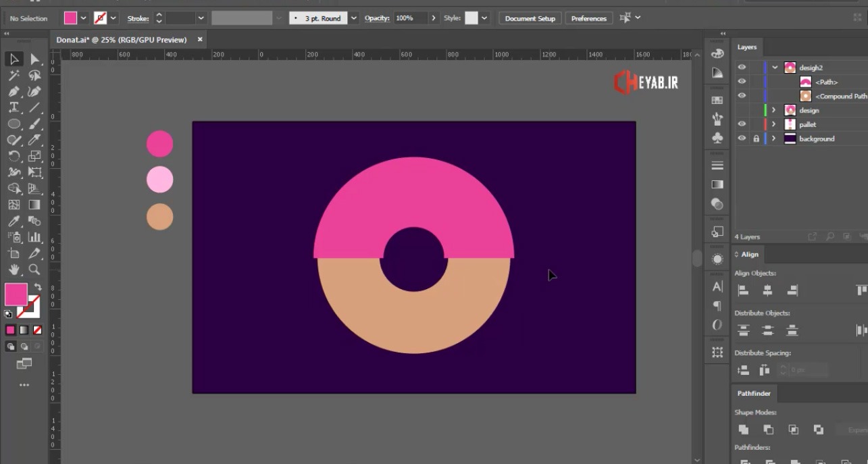
Task: Select the Pen tool
Action: [14, 92]
